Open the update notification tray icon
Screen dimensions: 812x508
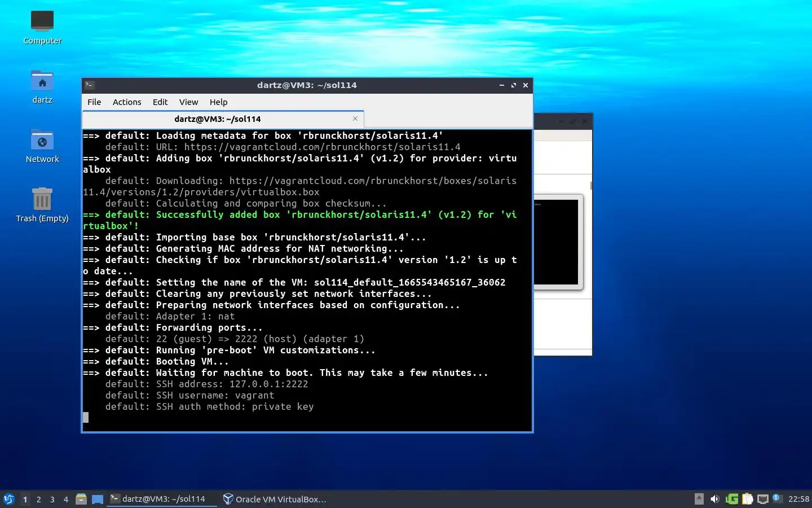point(776,498)
